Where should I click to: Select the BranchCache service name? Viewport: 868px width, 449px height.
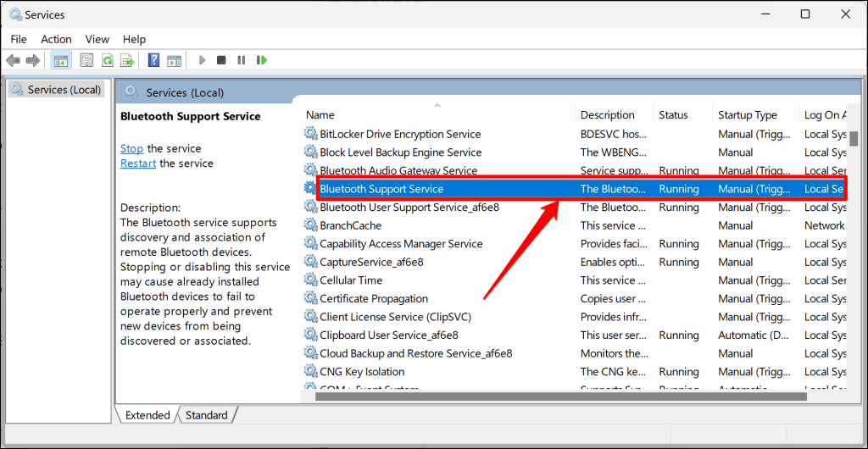click(350, 225)
